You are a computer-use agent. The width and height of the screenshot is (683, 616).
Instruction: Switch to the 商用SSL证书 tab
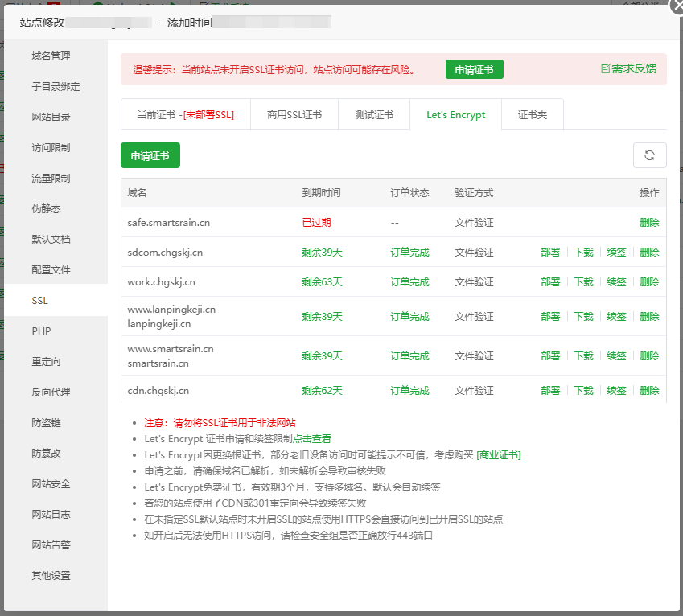(294, 115)
